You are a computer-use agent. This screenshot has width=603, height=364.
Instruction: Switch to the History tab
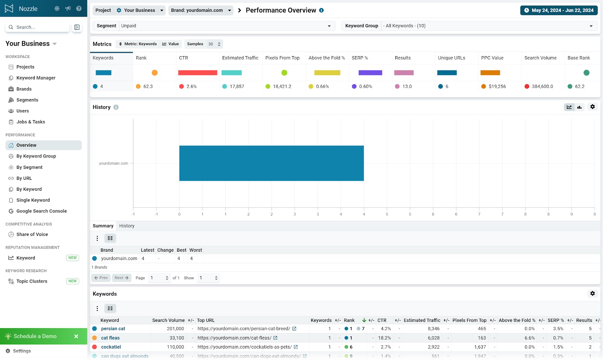[x=127, y=226]
